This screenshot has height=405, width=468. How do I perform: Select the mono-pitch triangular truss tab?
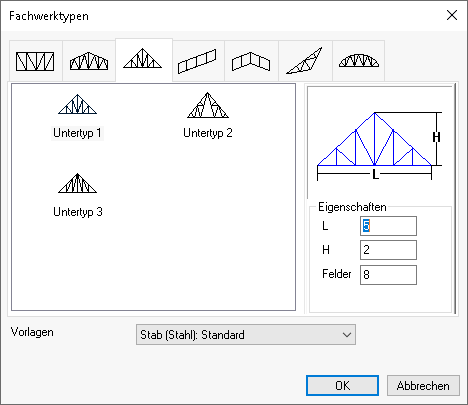305,61
